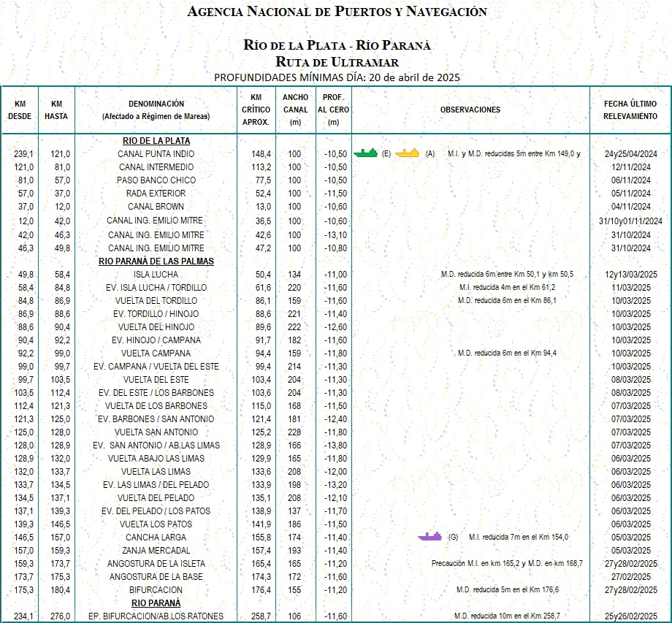
Task: Click the yellow ship icon (A)
Action: coord(408,153)
